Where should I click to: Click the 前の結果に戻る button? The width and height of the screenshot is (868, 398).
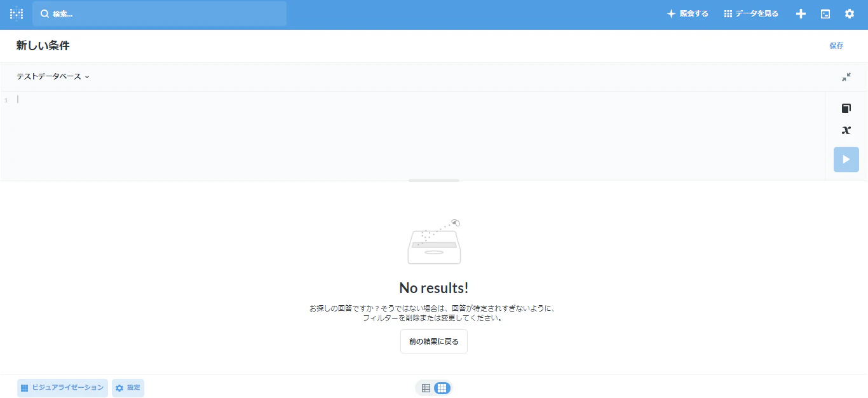pyautogui.click(x=434, y=341)
